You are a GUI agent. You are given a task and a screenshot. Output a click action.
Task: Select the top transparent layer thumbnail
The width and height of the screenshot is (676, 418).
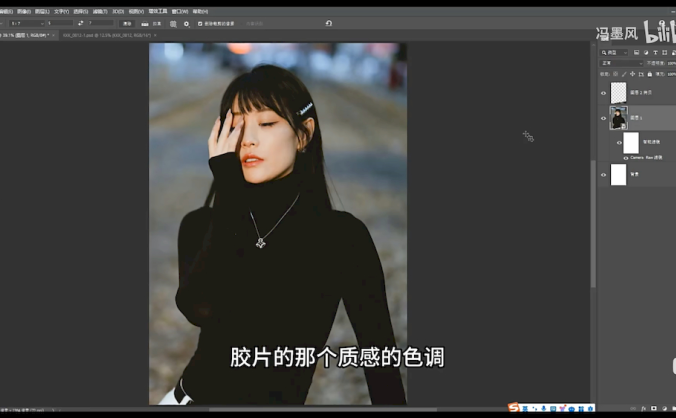[618, 93]
